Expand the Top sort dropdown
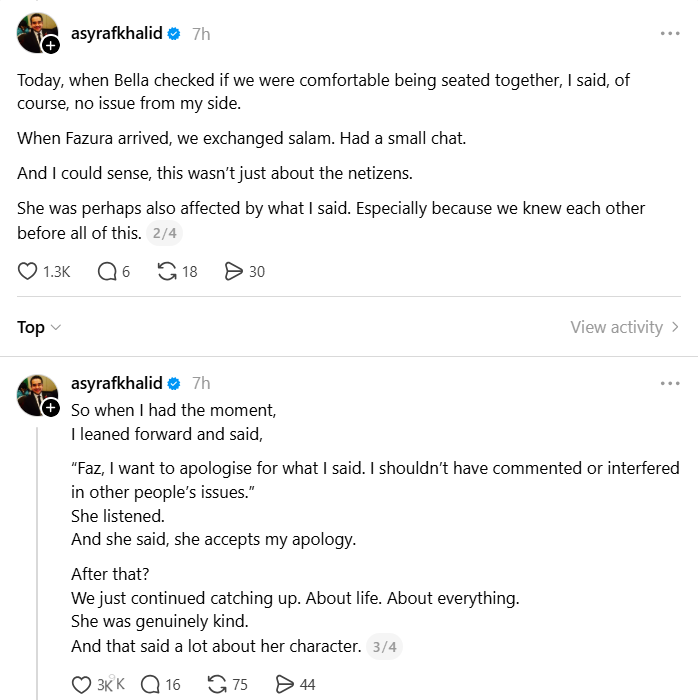This screenshot has height=700, width=698. pos(39,327)
